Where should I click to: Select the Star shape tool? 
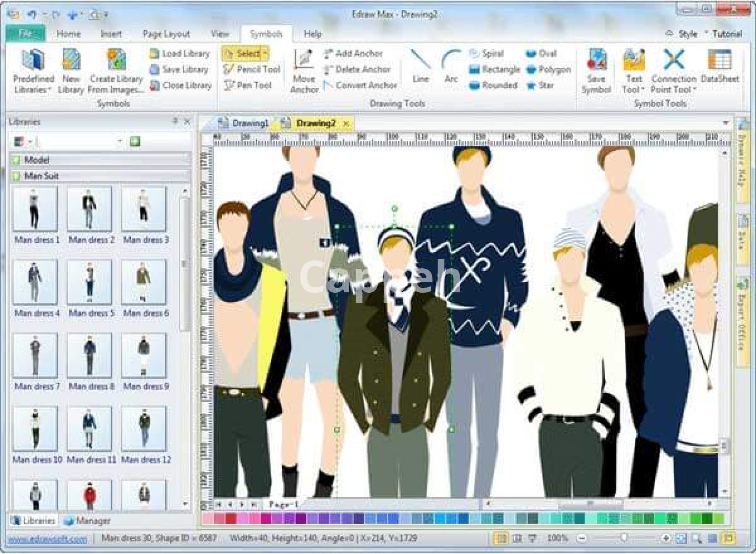(x=540, y=85)
